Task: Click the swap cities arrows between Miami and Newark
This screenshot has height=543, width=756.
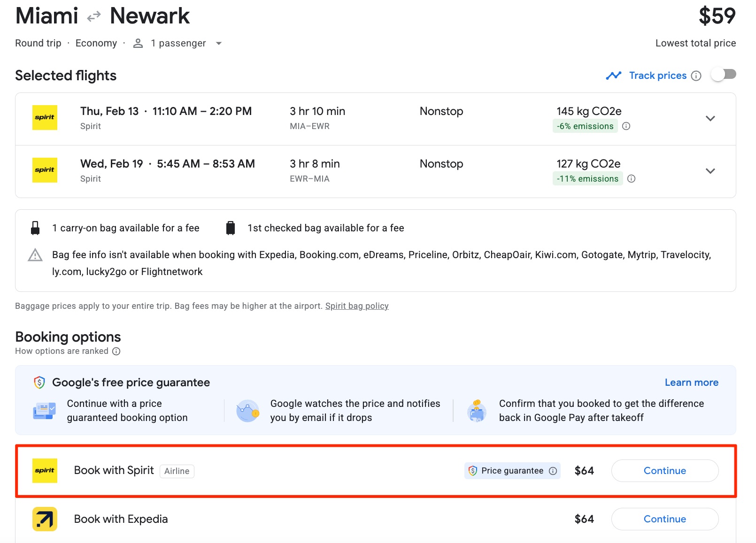Action: tap(93, 15)
